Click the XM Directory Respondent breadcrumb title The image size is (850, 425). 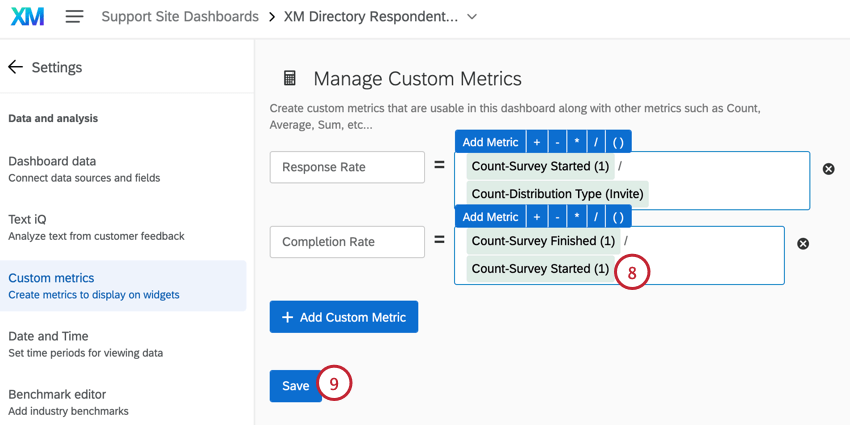[x=371, y=17]
